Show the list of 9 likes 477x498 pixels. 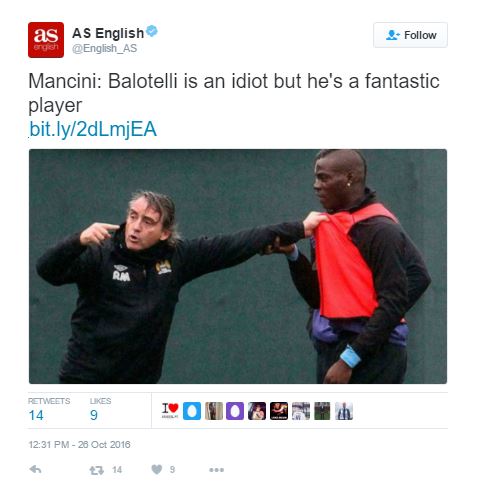[100, 411]
